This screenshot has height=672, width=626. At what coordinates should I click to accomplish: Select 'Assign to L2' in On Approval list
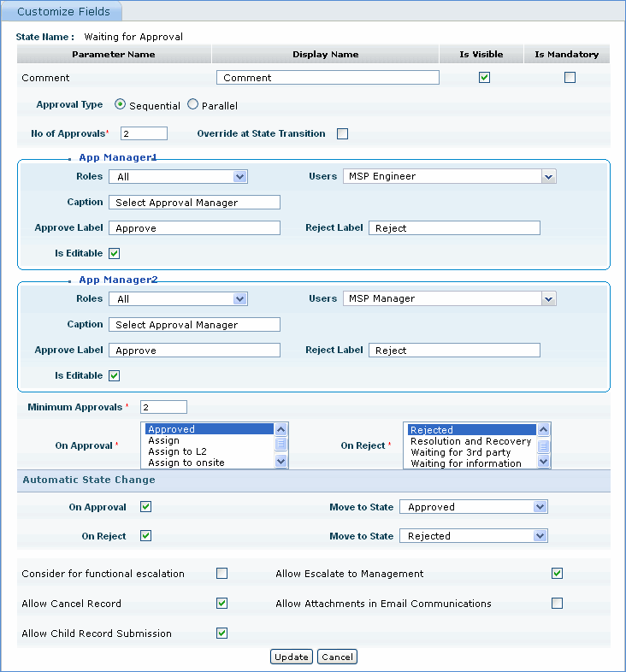click(x=177, y=451)
